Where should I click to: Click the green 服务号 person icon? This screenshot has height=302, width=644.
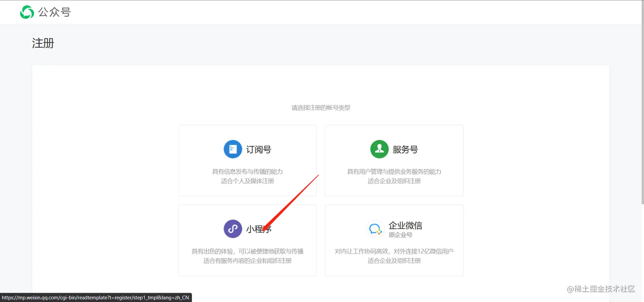coord(379,149)
